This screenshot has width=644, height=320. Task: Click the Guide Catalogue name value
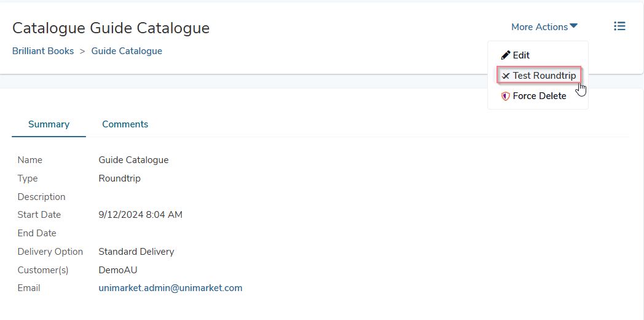133,160
